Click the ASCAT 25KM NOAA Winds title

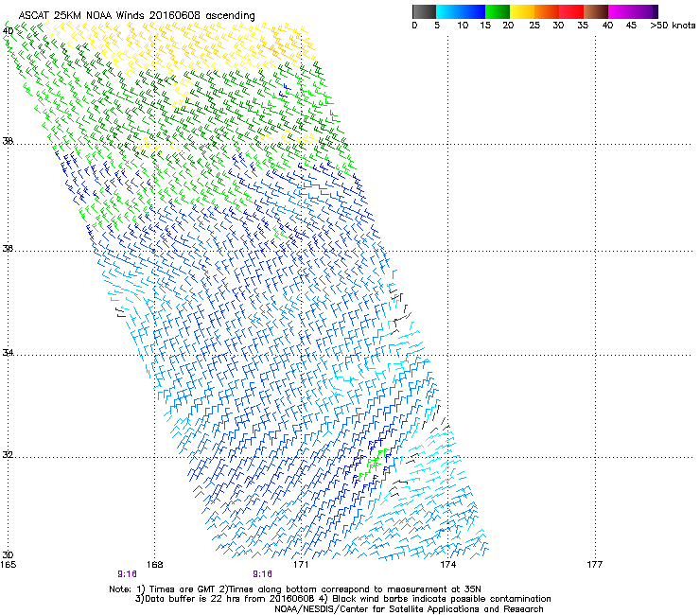[x=136, y=16]
